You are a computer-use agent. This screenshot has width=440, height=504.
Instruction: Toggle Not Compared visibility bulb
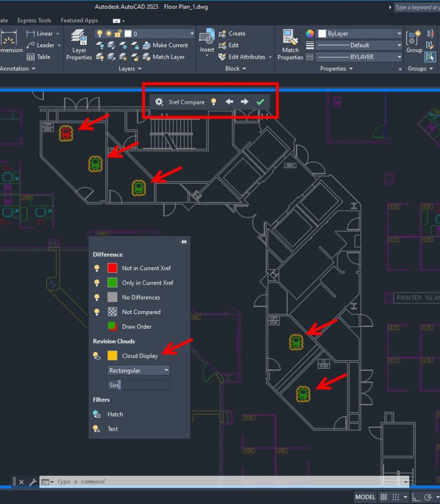[x=97, y=312]
